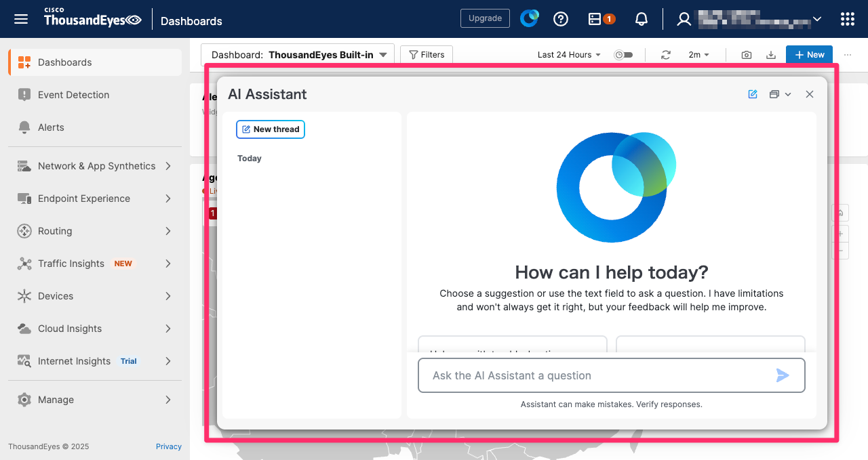Screen dimensions: 868x460
Task: Expand Internet Insights menu
Action: pyautogui.click(x=95, y=361)
